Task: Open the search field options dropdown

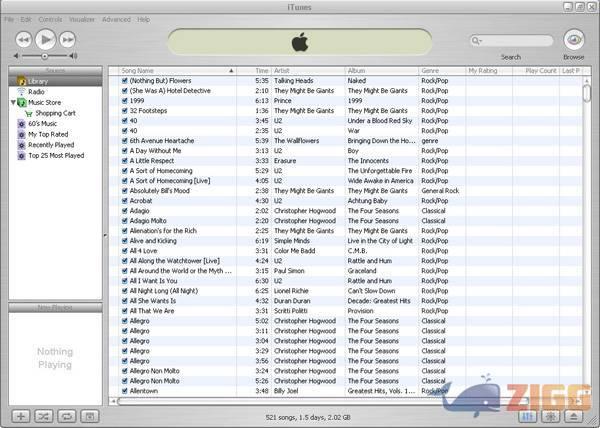Action: (x=480, y=41)
